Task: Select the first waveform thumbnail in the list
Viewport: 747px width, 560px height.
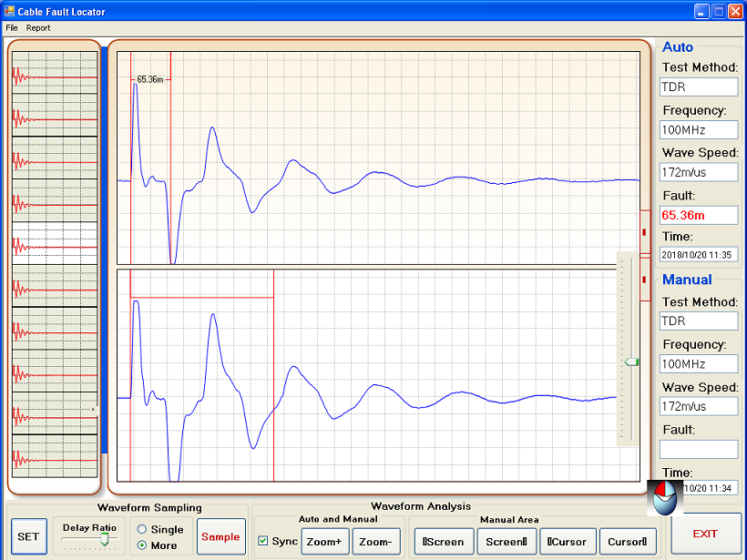Action: [55, 72]
